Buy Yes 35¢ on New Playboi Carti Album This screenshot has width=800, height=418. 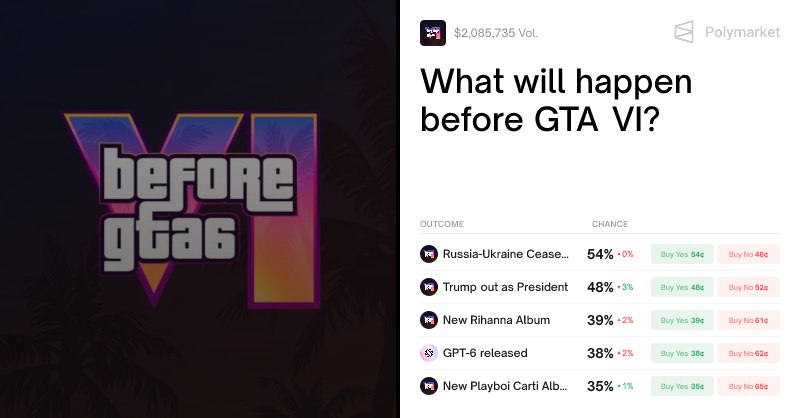(x=682, y=385)
